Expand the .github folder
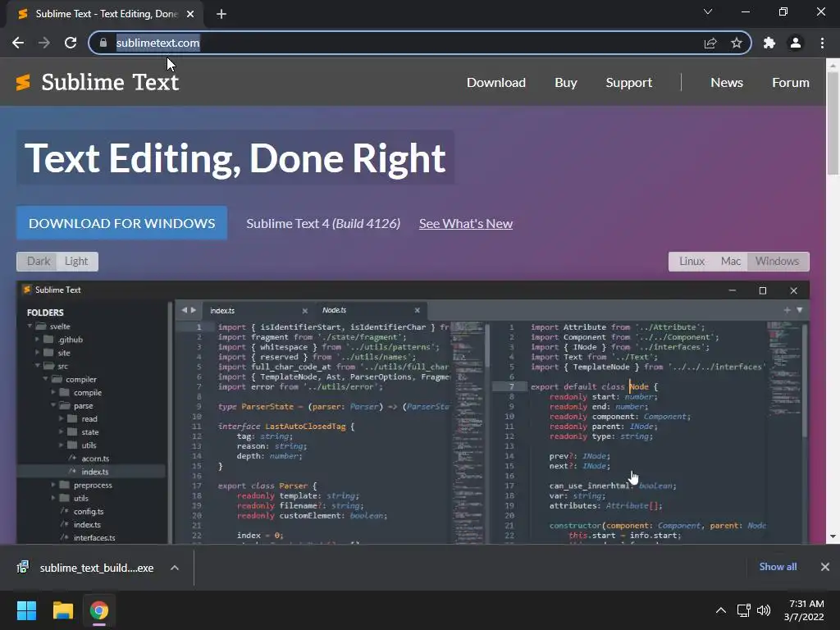This screenshot has height=630, width=840. point(37,339)
